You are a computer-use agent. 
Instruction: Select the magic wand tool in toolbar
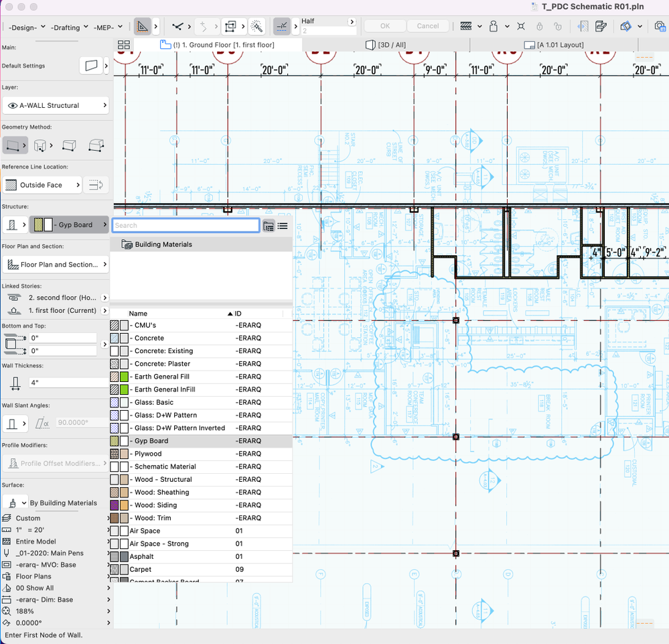[x=256, y=27]
